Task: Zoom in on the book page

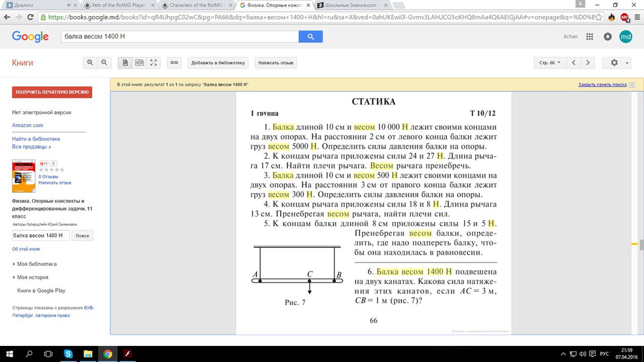Action: click(90, 63)
